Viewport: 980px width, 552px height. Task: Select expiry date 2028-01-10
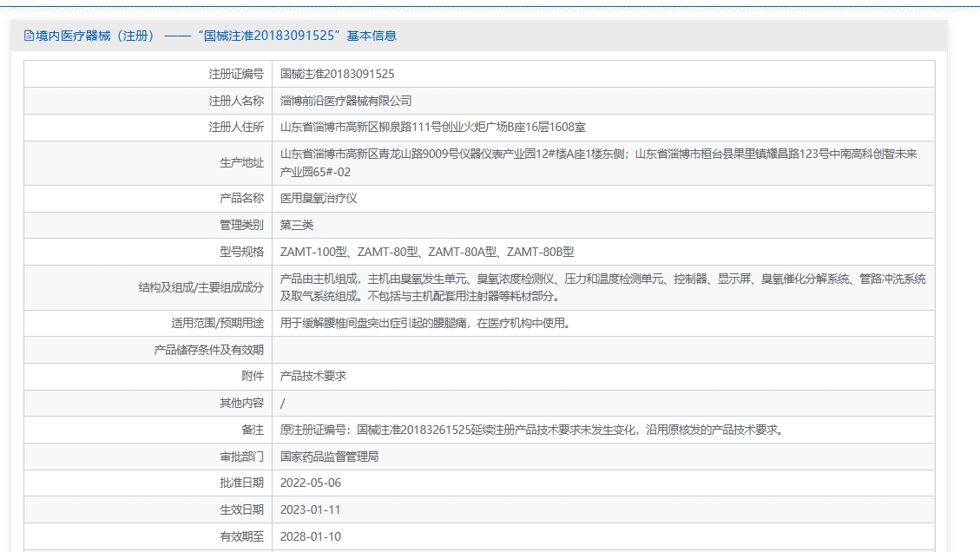[310, 537]
